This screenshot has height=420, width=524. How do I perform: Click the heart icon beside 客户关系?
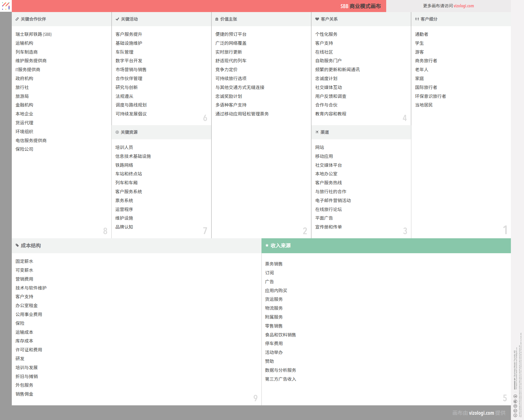tap(317, 19)
